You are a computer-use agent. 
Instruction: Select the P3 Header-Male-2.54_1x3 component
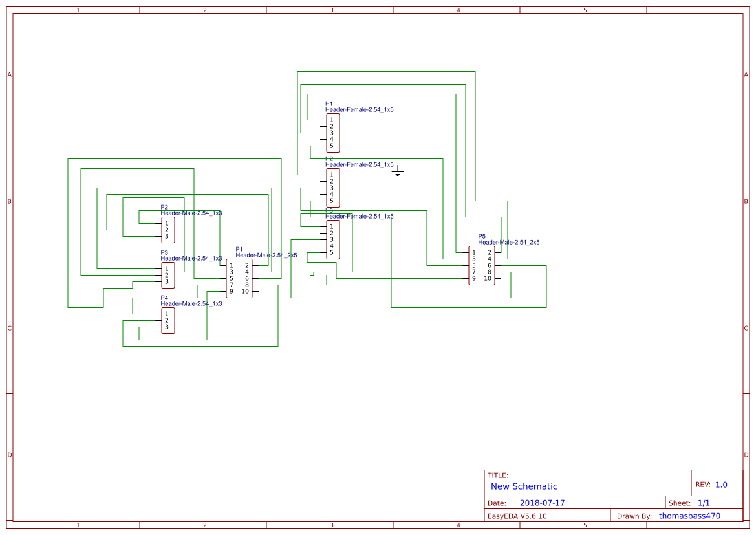(167, 276)
